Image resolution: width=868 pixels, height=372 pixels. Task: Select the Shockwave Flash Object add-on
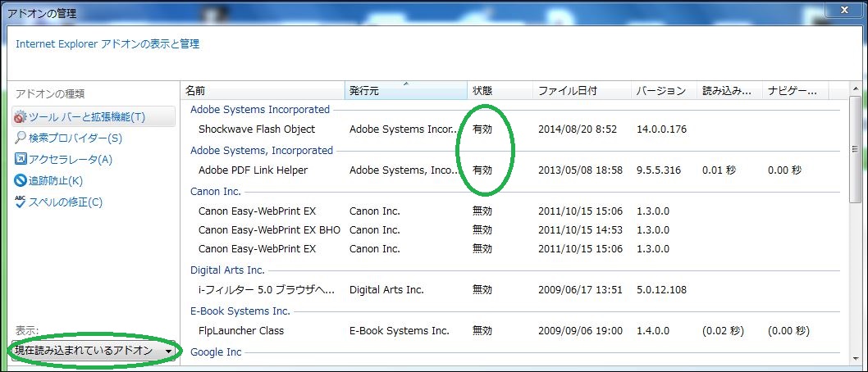pyautogui.click(x=257, y=129)
